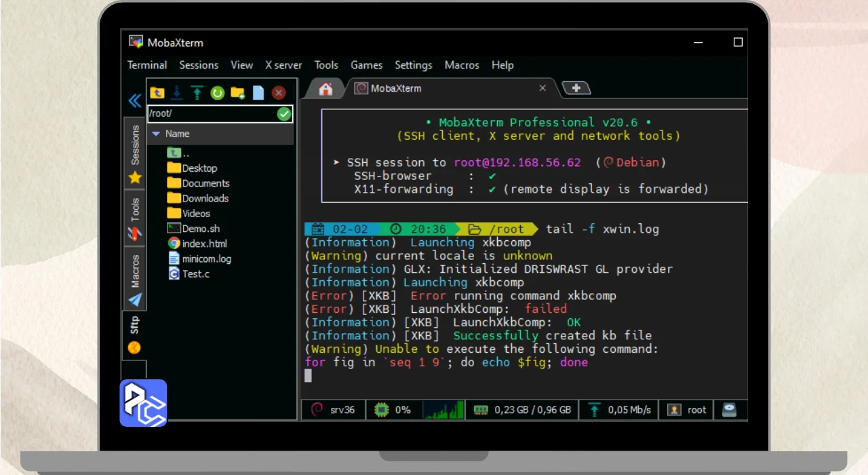Select the Demo.sh script file
This screenshot has height=475, width=868.
click(201, 229)
